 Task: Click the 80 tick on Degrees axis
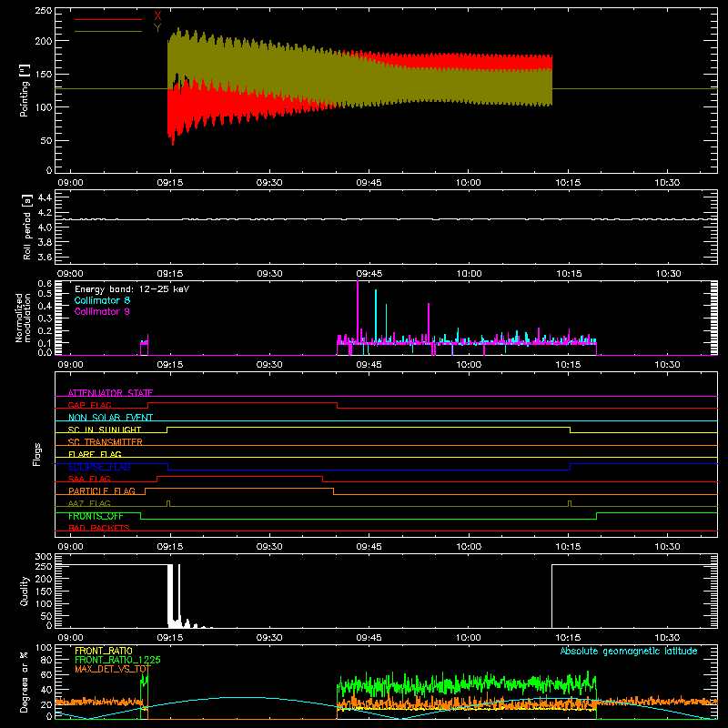click(x=46, y=660)
